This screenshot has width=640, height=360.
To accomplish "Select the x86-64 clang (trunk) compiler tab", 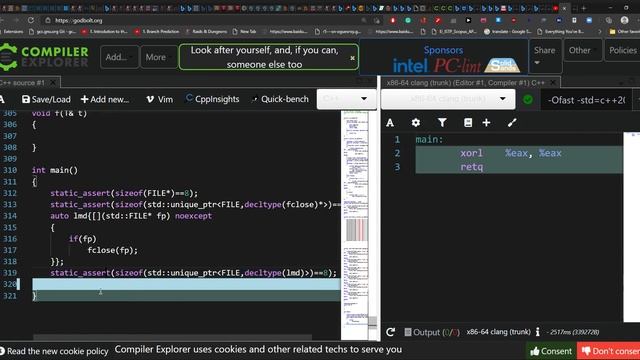I will (465, 83).
